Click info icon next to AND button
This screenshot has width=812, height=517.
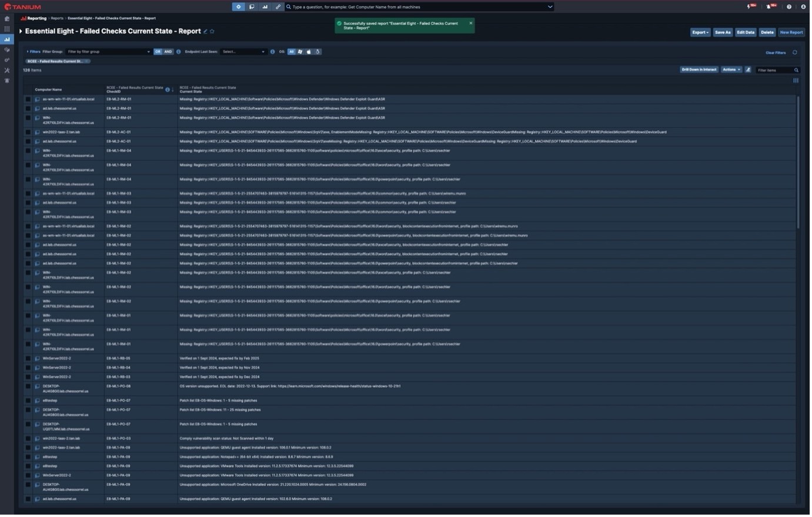click(179, 52)
